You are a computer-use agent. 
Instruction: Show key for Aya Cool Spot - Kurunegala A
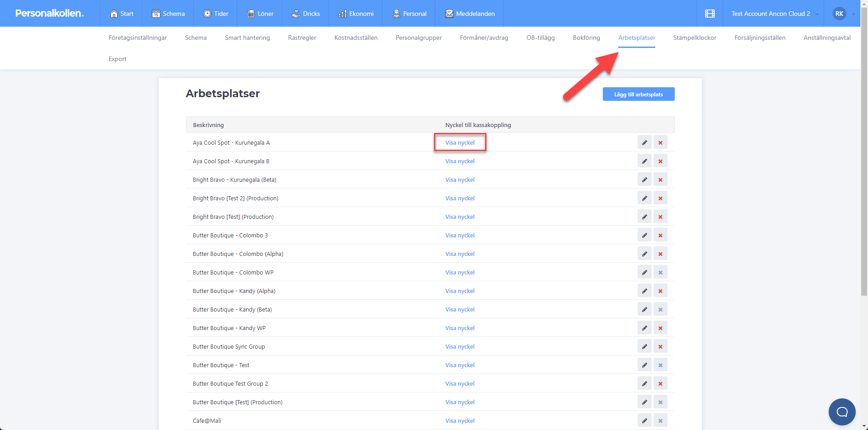tap(460, 142)
